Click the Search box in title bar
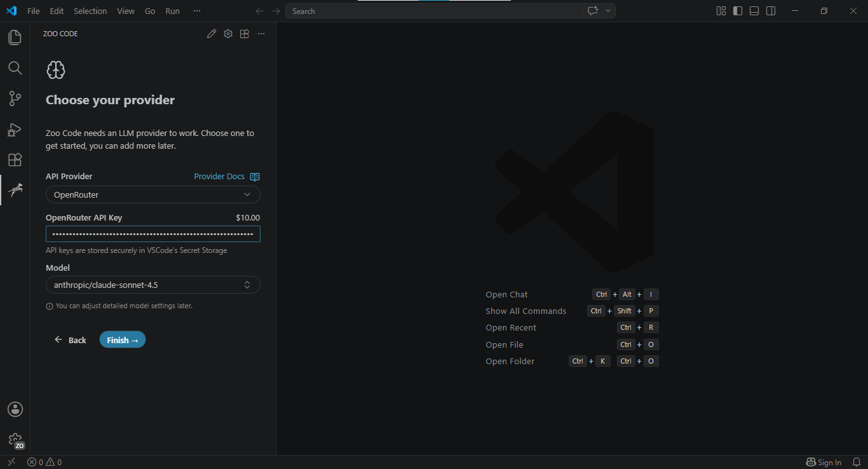This screenshot has height=469, width=868. [x=434, y=11]
